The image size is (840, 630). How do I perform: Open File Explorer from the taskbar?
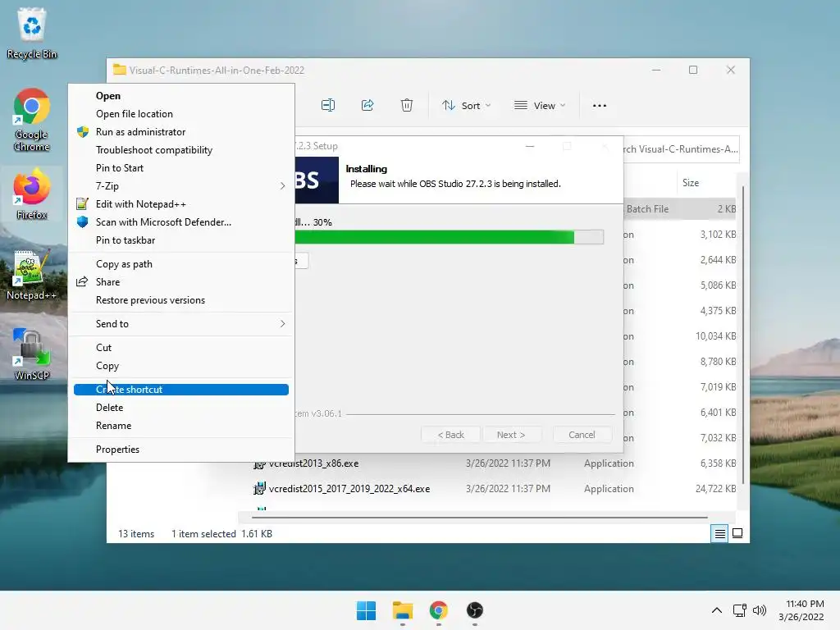pyautogui.click(x=402, y=610)
